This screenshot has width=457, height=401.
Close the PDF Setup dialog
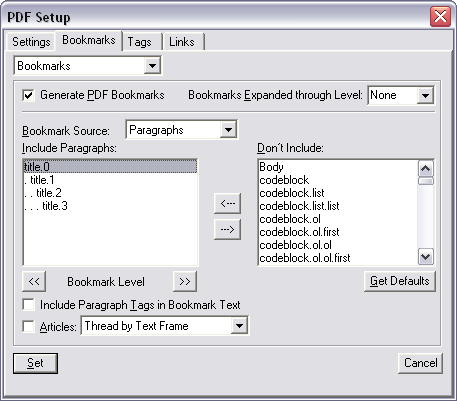(440, 17)
